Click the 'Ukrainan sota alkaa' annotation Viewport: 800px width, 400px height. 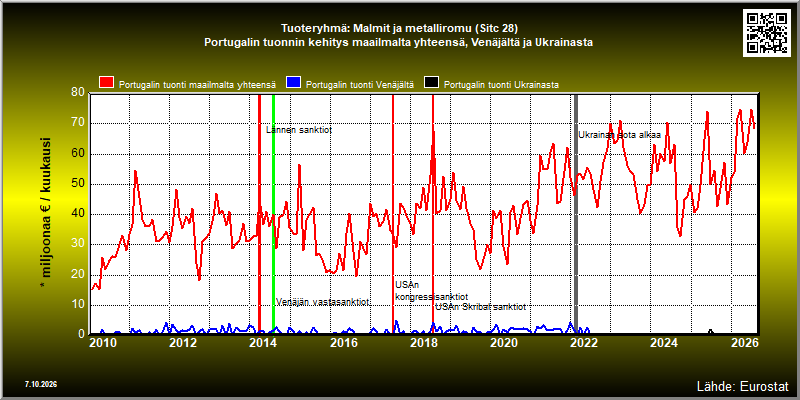pyautogui.click(x=619, y=135)
